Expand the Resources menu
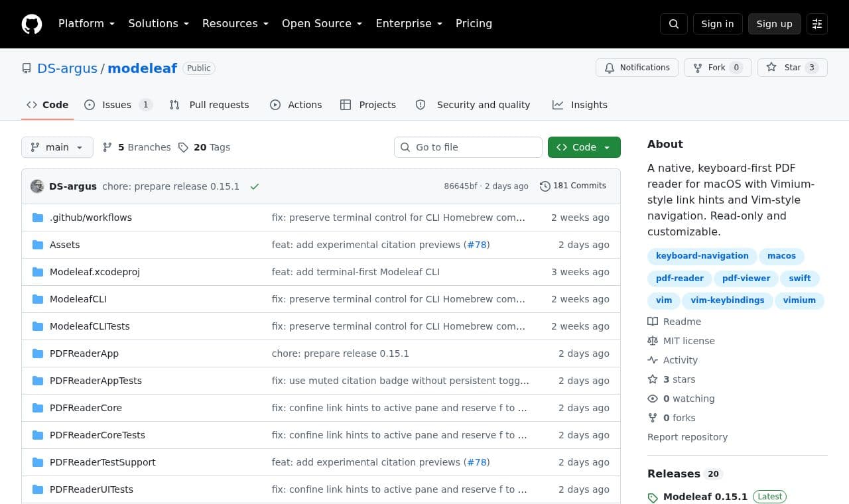 [235, 24]
